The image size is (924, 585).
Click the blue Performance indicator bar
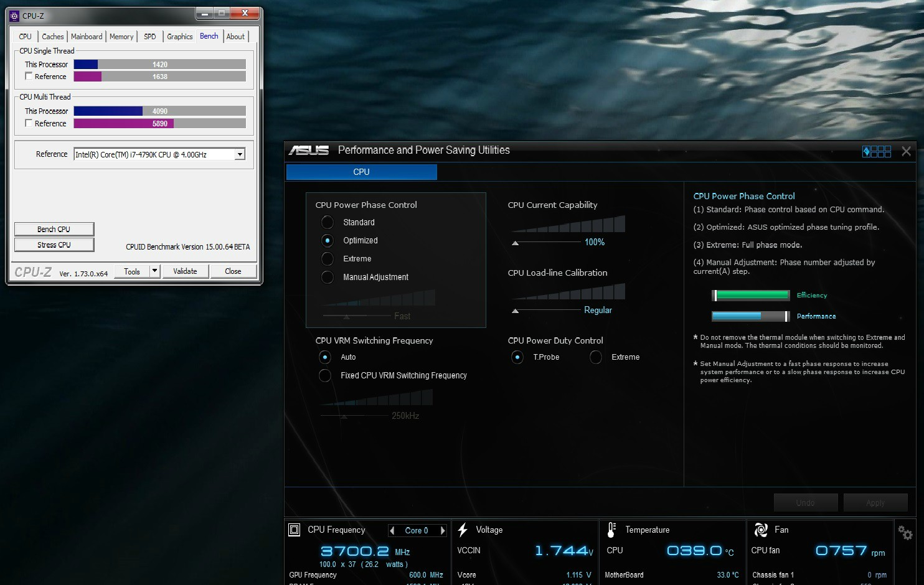[x=751, y=316]
